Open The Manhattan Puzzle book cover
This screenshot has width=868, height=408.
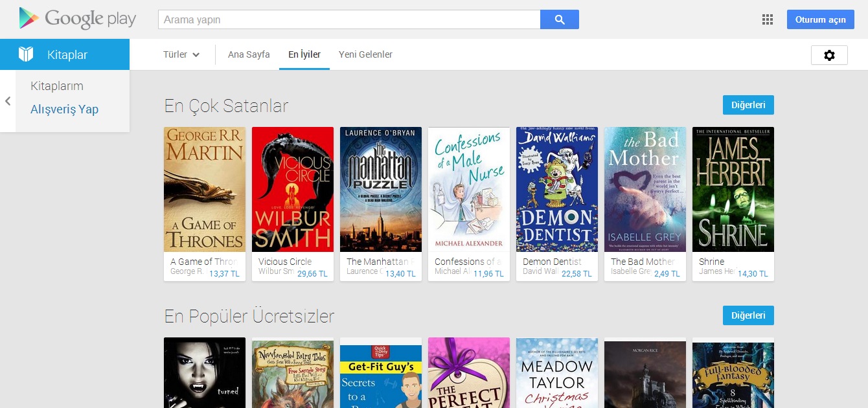click(381, 189)
